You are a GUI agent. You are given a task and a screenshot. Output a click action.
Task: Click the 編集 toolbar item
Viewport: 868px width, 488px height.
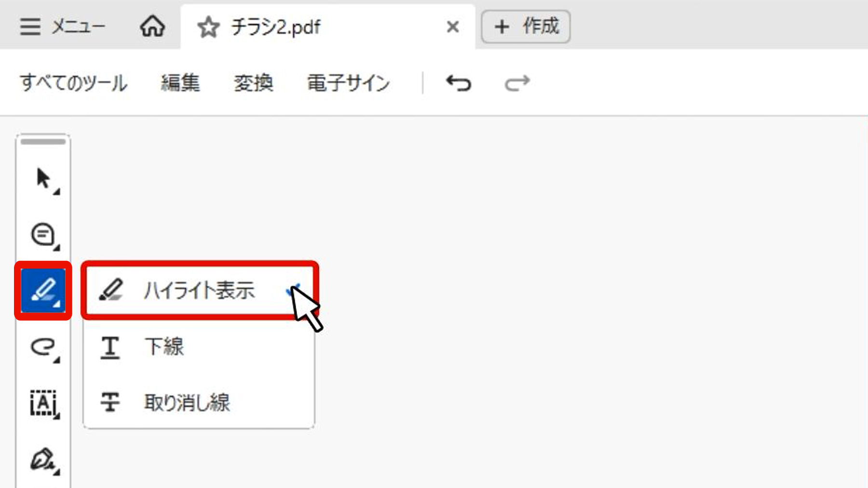pos(180,83)
